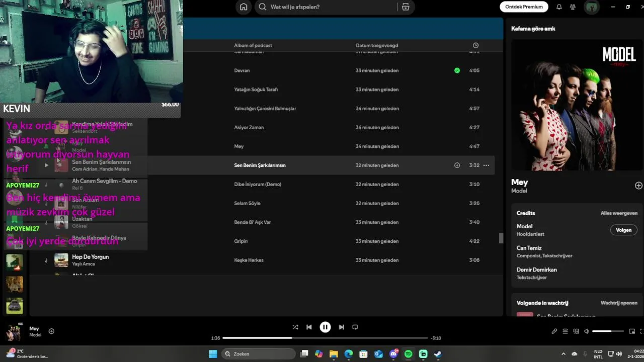644x362 pixels.
Task: Click credit name Demir Demirkan
Action: coord(536,269)
